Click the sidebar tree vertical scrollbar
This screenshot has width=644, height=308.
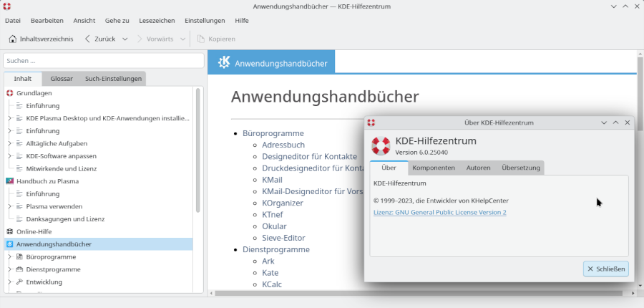(x=198, y=150)
